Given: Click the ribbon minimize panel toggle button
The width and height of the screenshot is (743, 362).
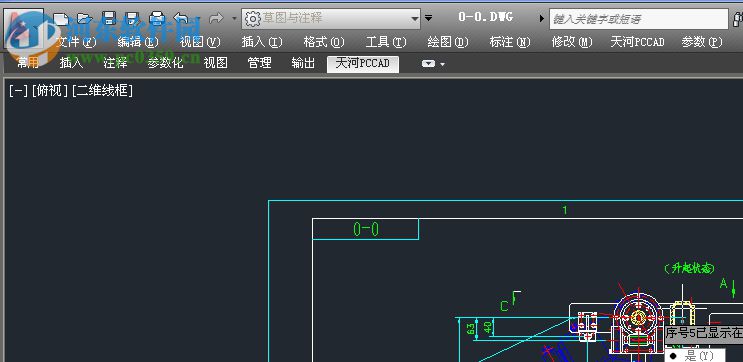Looking at the screenshot, I should pyautogui.click(x=428, y=63).
